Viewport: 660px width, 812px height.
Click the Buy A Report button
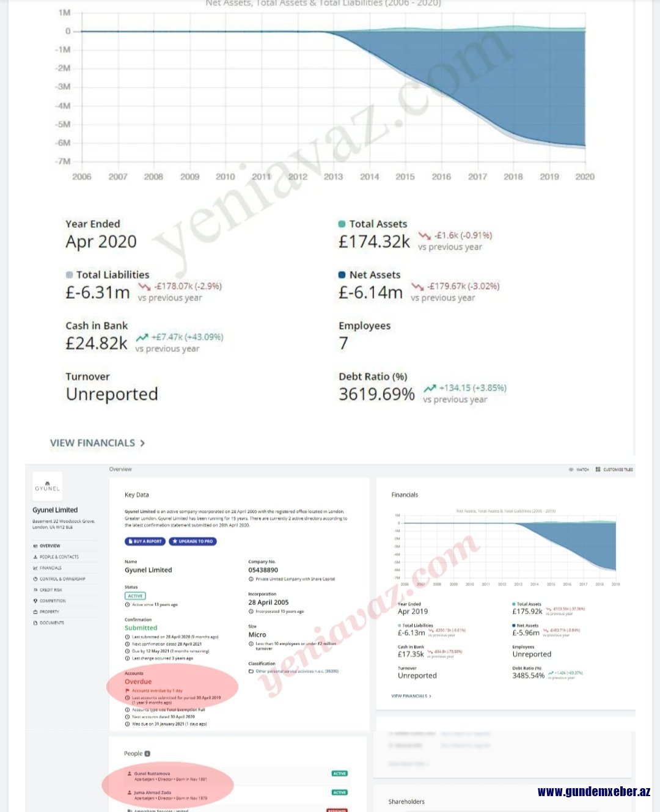tap(145, 541)
